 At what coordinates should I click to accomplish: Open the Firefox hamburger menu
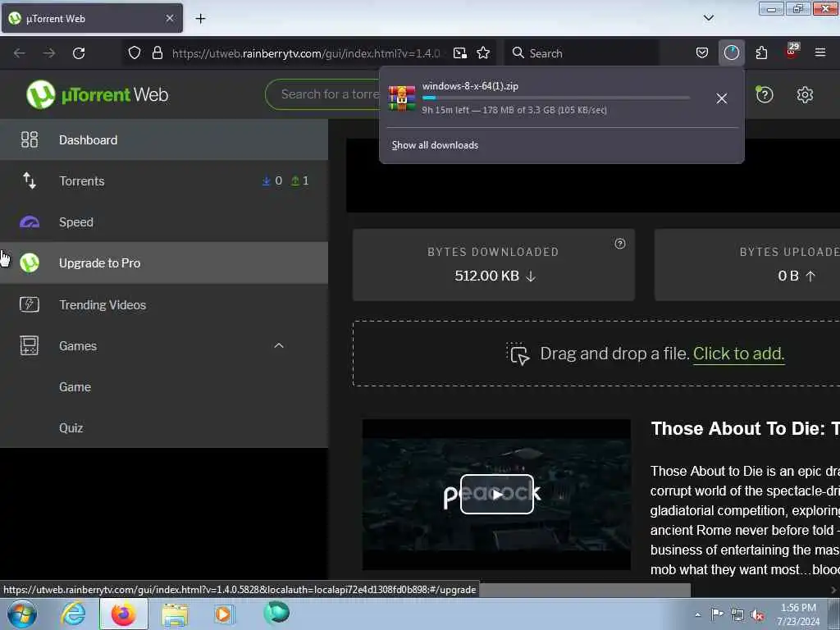pyautogui.click(x=820, y=52)
